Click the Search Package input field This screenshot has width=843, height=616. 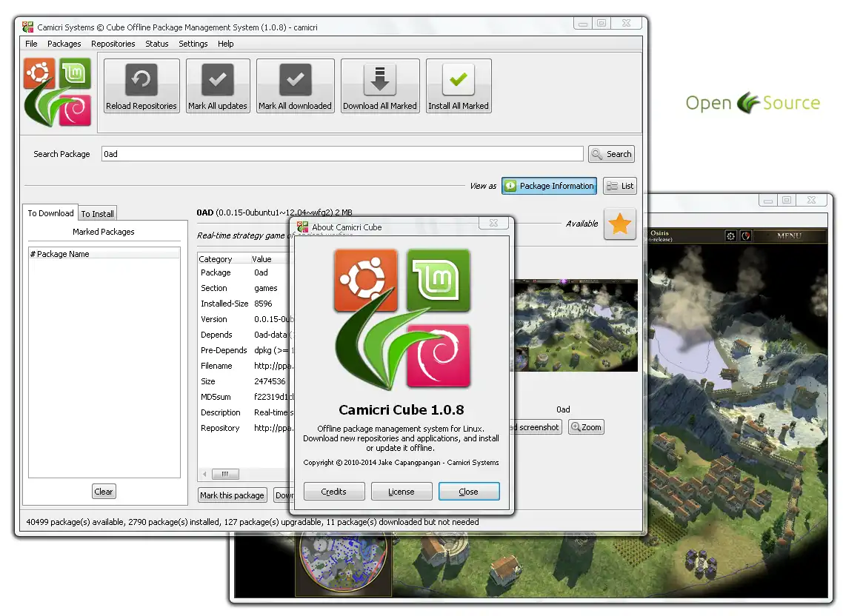point(342,154)
